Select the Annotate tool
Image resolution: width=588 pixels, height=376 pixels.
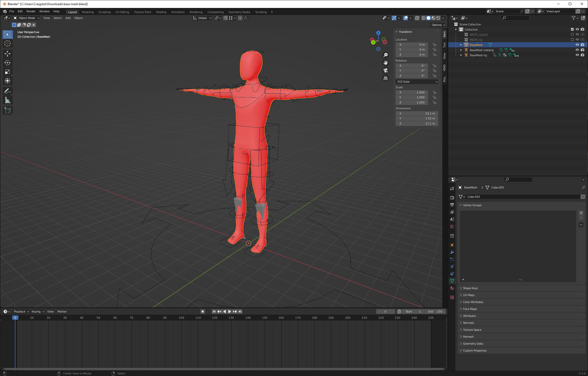pyautogui.click(x=7, y=91)
